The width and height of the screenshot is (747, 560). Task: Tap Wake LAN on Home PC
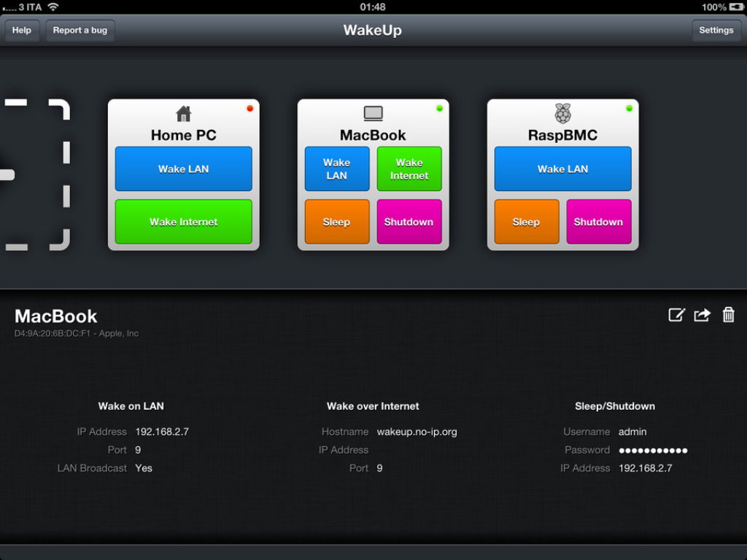click(x=183, y=169)
